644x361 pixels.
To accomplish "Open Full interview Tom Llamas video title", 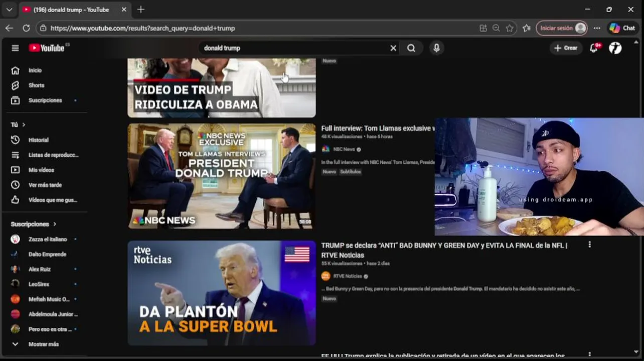I will pos(377,129).
